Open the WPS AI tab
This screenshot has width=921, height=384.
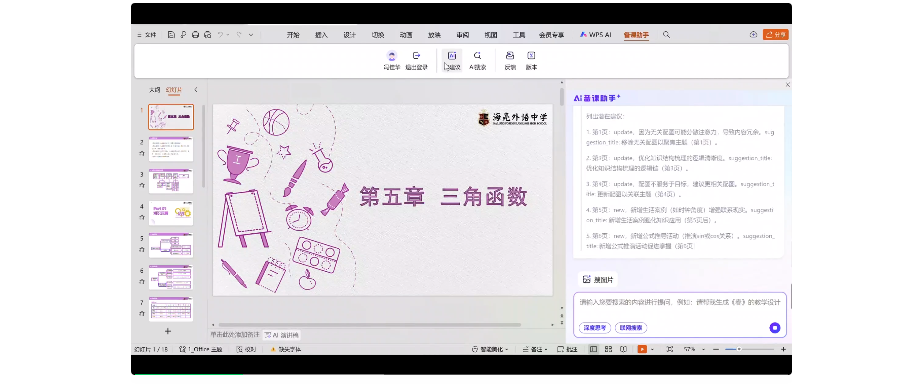(x=596, y=35)
